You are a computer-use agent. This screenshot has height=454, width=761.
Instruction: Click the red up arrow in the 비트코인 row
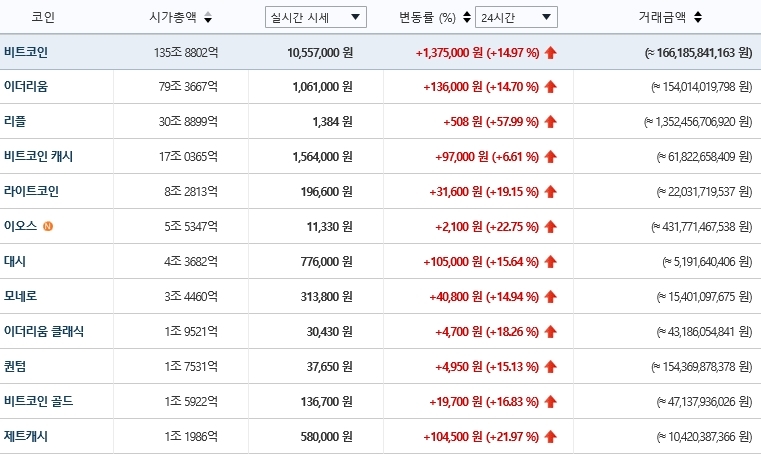coord(550,52)
